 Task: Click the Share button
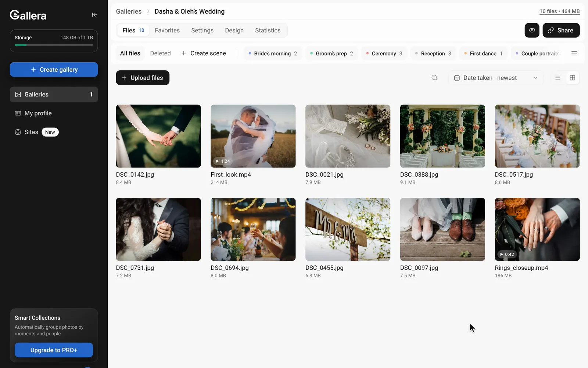coord(561,30)
